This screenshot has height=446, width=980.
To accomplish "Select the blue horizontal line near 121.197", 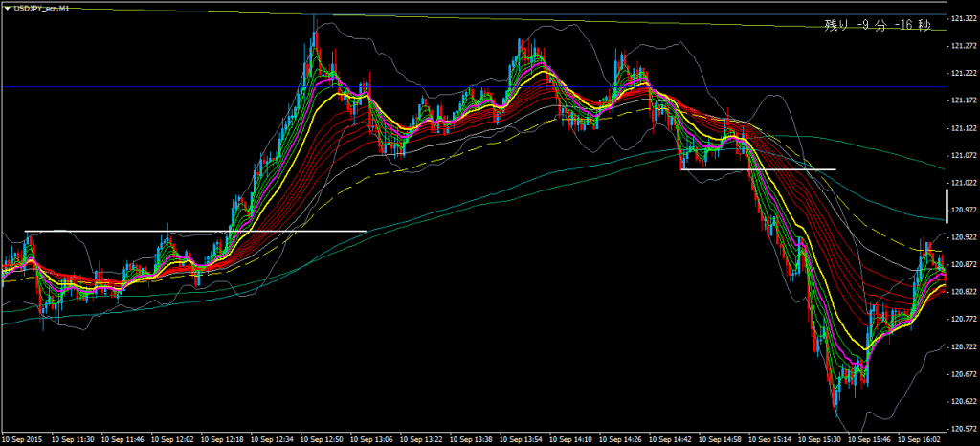I will pos(479,87).
